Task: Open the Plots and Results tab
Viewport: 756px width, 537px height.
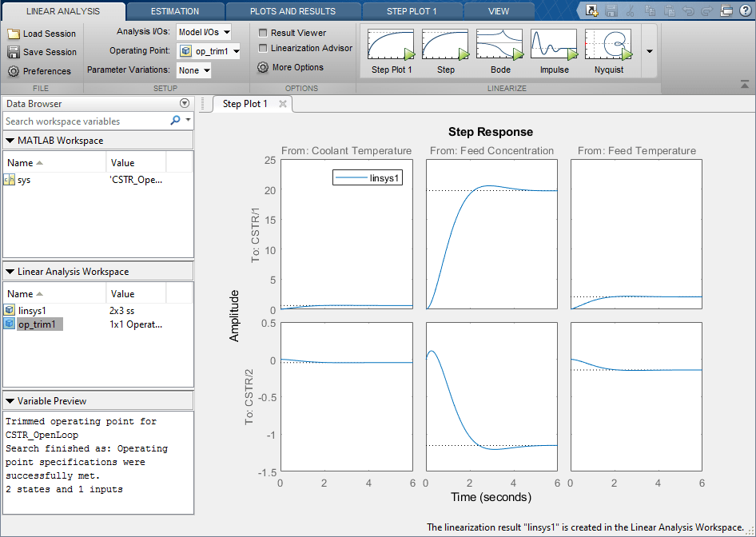Action: click(292, 11)
